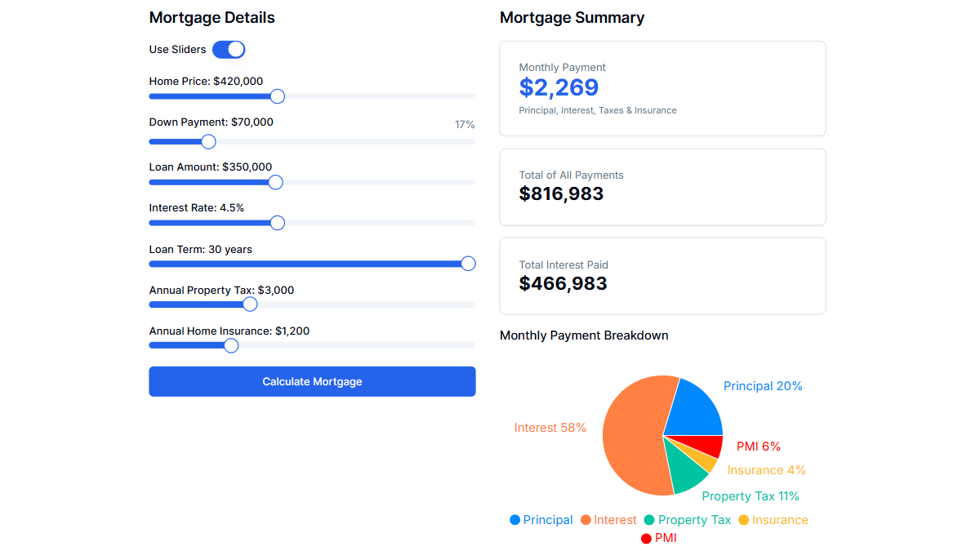Click the Annual Home Insurance slider thumb
The image size is (980, 551).
point(230,344)
